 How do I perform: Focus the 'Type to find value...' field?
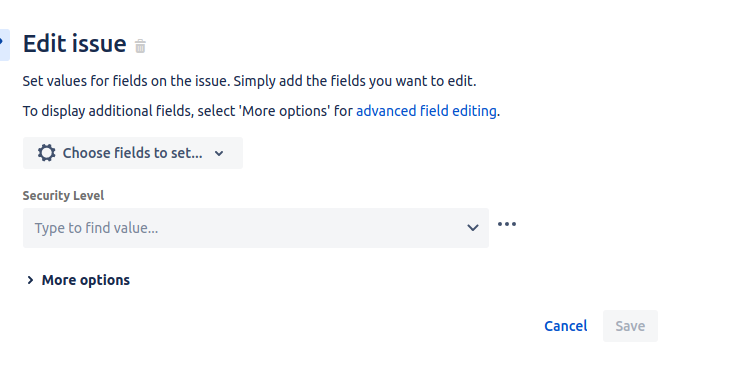click(256, 228)
